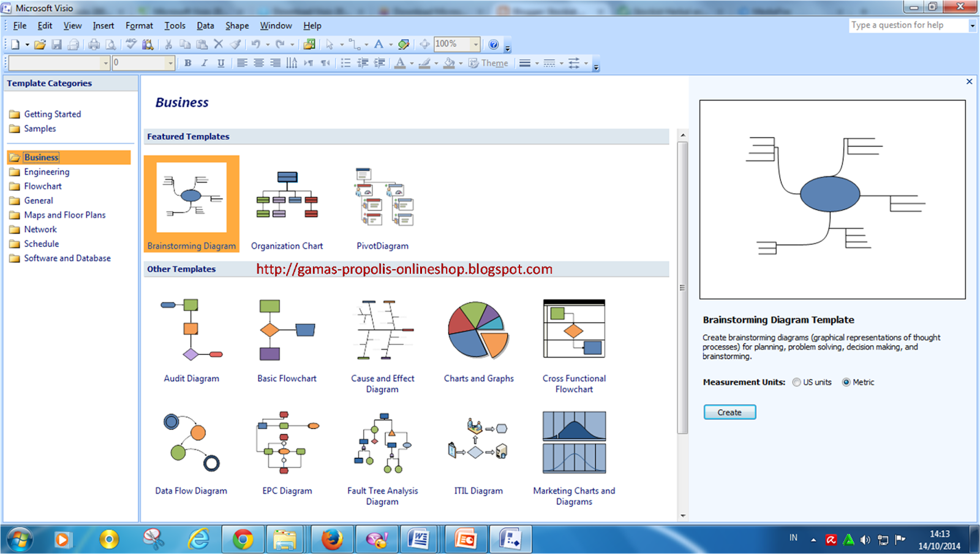This screenshot has height=554, width=980.
Task: Click the Print toolbar icon
Action: coord(94,44)
